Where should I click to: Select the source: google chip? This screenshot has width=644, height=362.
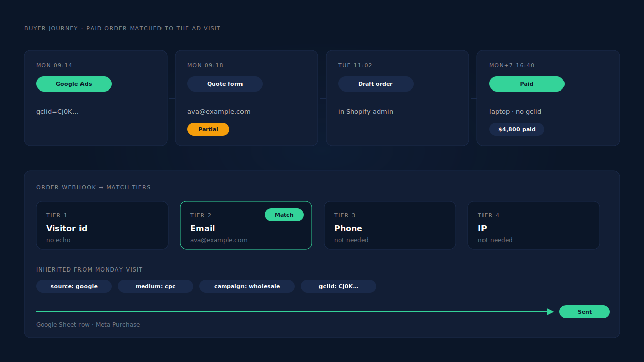[74, 286]
